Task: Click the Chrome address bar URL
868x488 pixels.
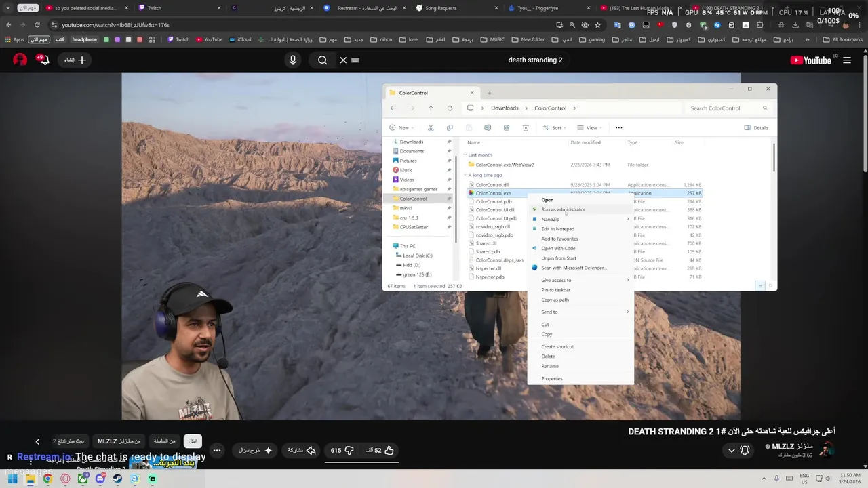Action: [x=115, y=25]
